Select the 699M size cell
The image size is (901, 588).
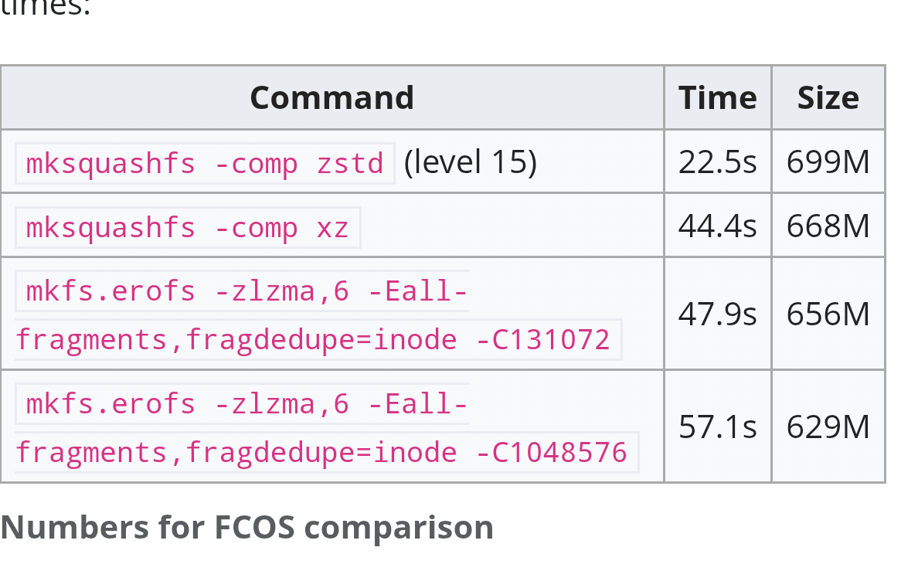coord(828,162)
